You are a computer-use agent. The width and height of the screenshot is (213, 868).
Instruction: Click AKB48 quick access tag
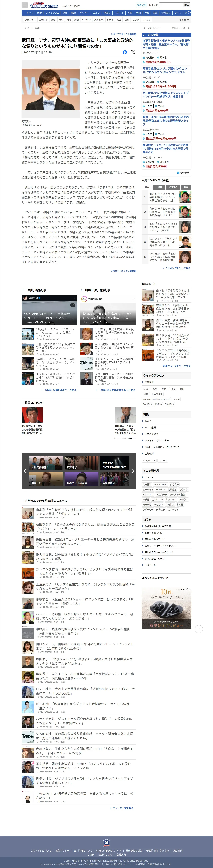click(176, 399)
